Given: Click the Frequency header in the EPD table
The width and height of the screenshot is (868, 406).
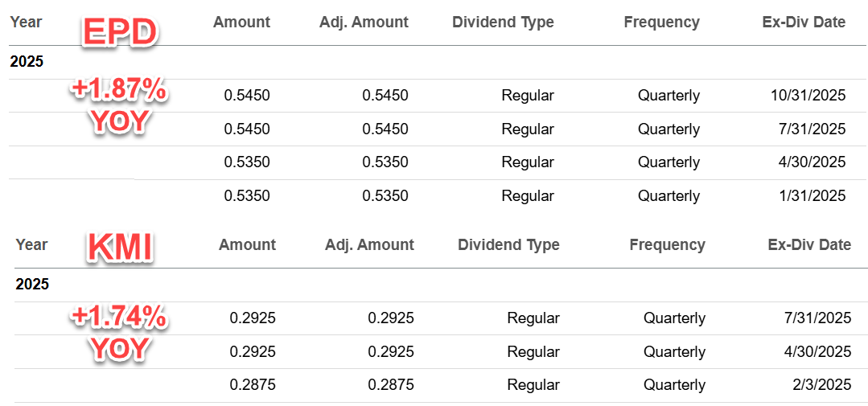Looking at the screenshot, I should [661, 22].
